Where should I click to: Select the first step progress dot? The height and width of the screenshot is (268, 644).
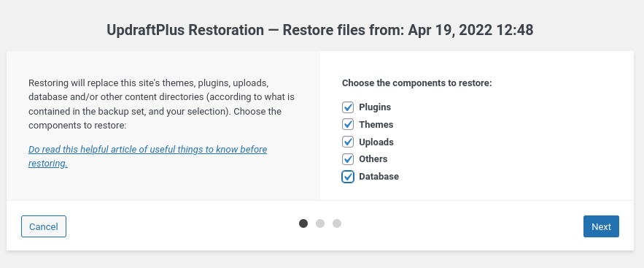pos(303,223)
